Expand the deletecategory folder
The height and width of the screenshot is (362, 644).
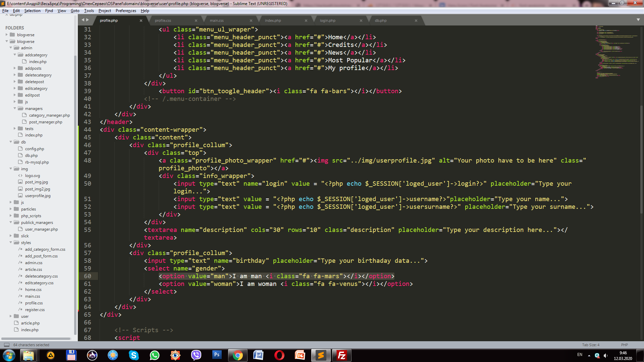pyautogui.click(x=15, y=75)
